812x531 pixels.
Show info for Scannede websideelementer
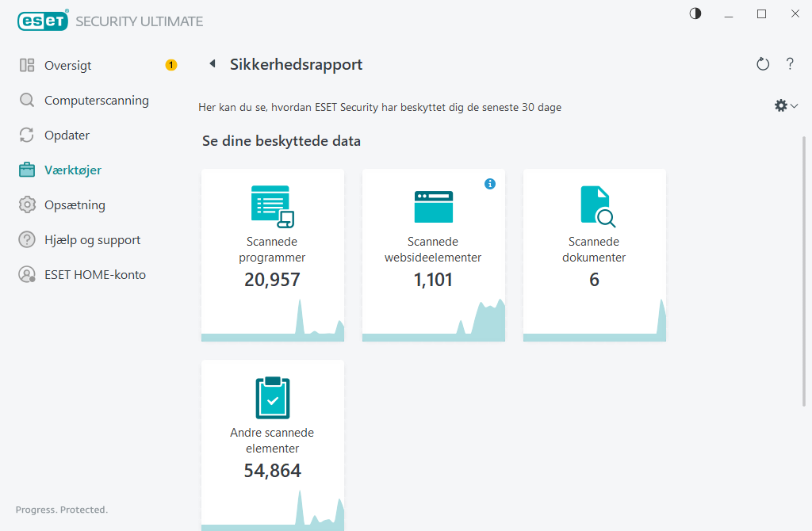[x=490, y=184]
